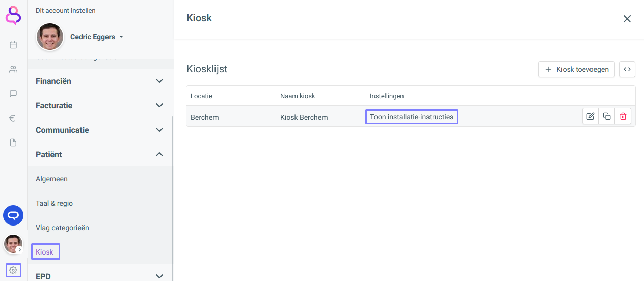The height and width of the screenshot is (281, 644).
Task: Click the Kiosk toevoegen button
Action: click(576, 69)
